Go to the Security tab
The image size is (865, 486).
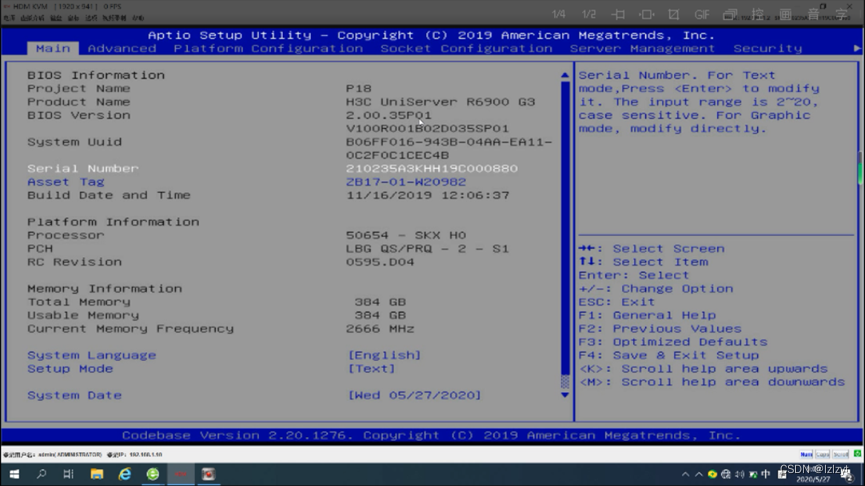tap(767, 49)
